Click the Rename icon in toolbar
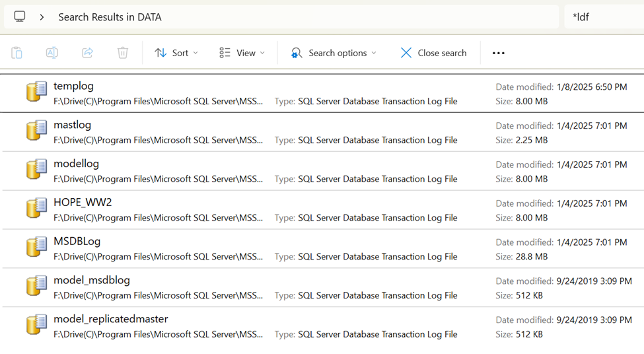 tap(52, 53)
